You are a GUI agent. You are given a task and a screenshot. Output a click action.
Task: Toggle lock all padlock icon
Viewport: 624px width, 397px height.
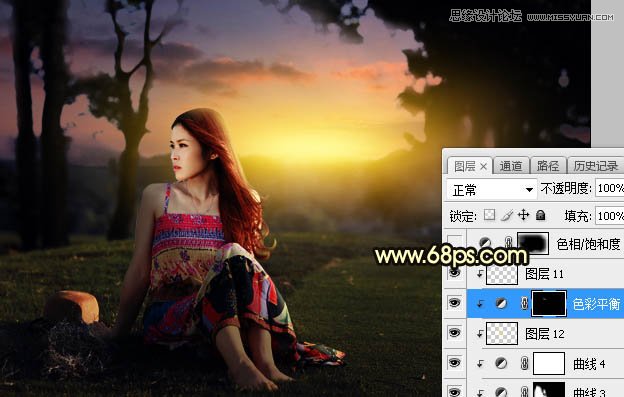(x=540, y=215)
